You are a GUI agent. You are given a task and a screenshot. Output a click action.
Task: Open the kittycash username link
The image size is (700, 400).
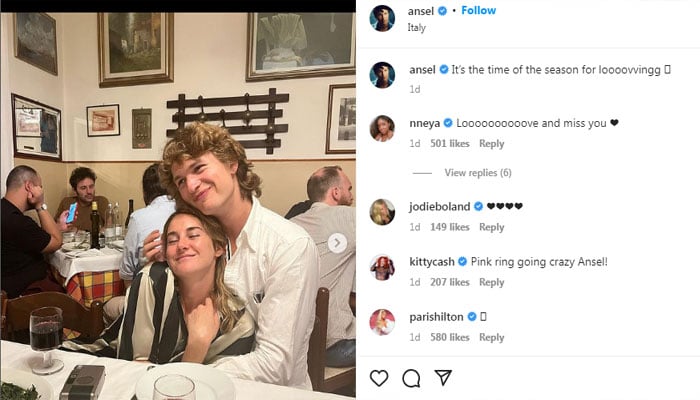pyautogui.click(x=432, y=261)
